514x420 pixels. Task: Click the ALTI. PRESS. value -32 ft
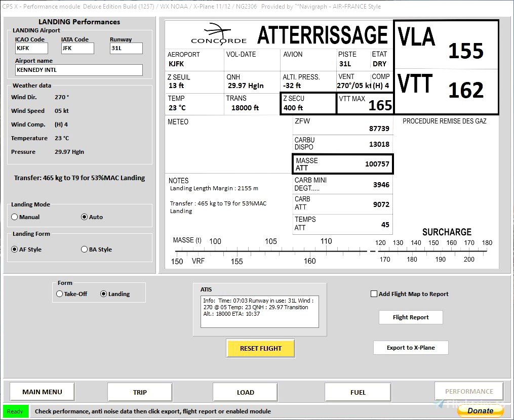[x=292, y=86]
